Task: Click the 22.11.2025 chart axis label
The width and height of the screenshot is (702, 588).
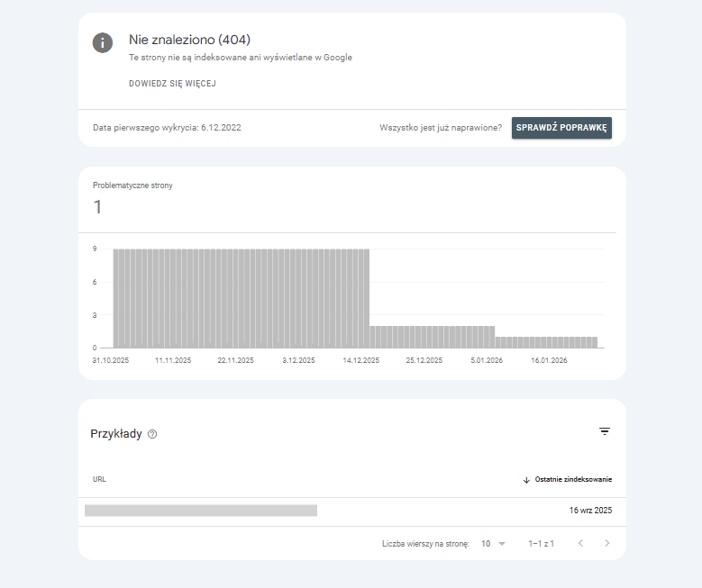Action: pos(235,360)
